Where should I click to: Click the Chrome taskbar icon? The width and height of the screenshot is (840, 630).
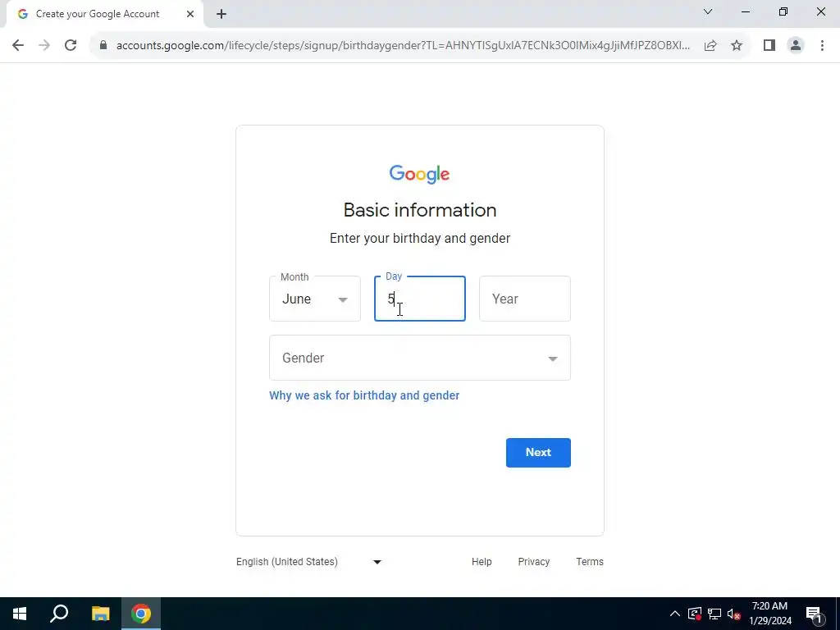pyautogui.click(x=141, y=614)
